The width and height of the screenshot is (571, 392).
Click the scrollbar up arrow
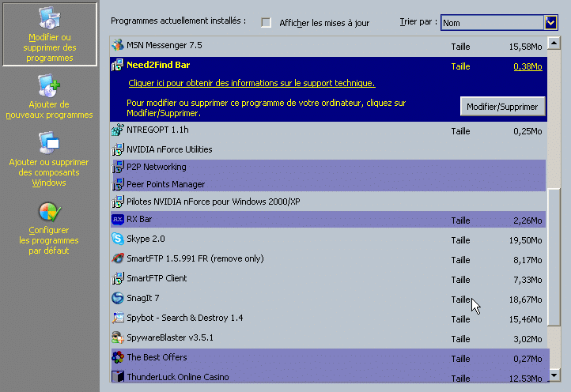pyautogui.click(x=554, y=43)
